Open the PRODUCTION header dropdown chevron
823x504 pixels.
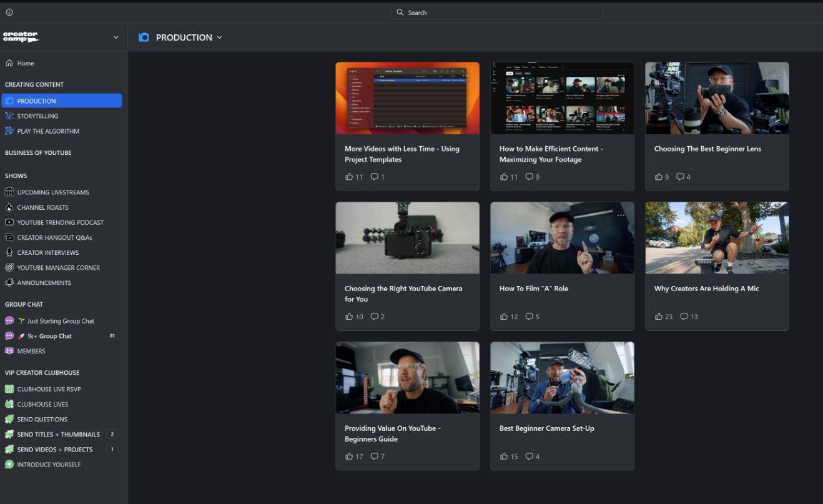click(x=219, y=37)
